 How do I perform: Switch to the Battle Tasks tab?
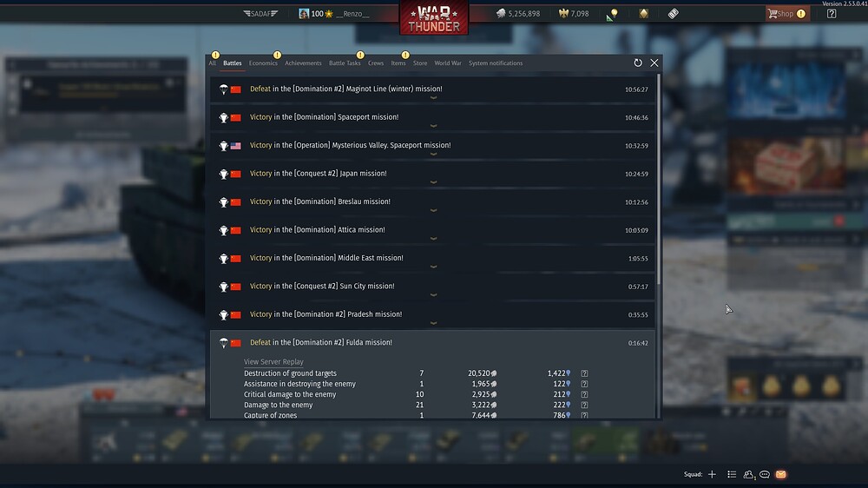tap(345, 63)
